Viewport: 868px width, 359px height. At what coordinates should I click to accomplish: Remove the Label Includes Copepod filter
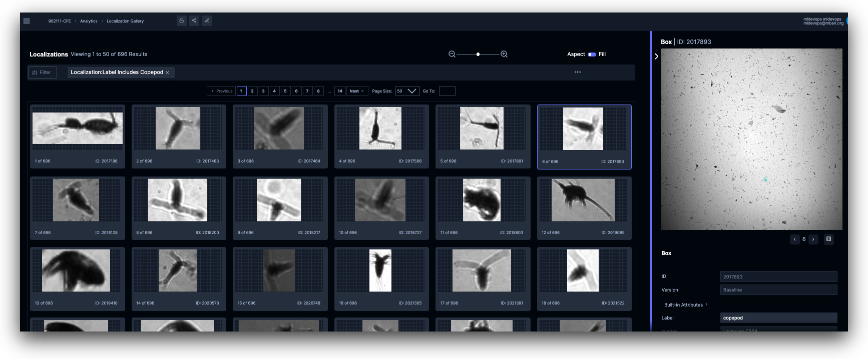167,72
